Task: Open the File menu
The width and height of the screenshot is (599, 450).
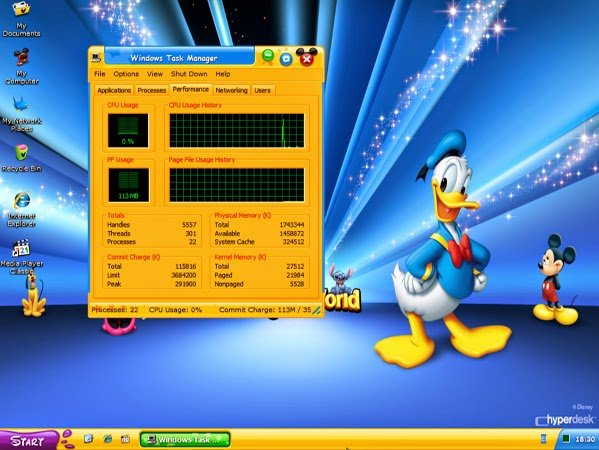Action: [x=100, y=74]
